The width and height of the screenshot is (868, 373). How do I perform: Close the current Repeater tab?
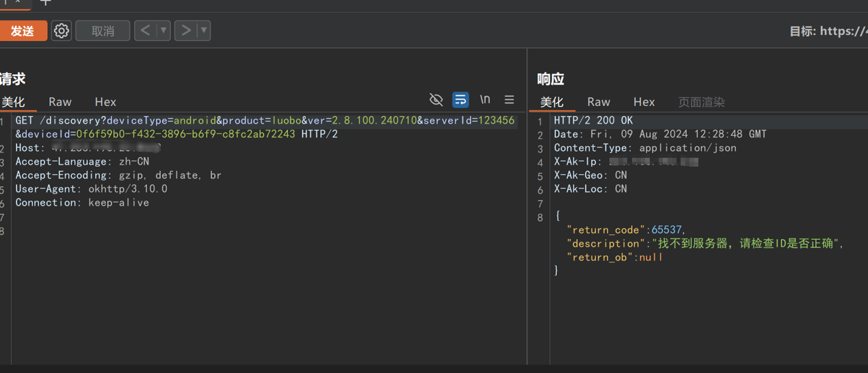18,3
